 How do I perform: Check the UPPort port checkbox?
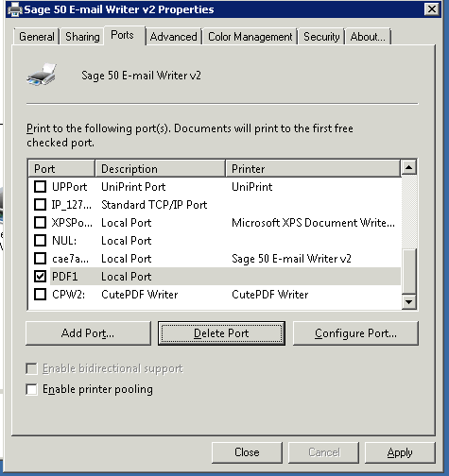tap(40, 187)
